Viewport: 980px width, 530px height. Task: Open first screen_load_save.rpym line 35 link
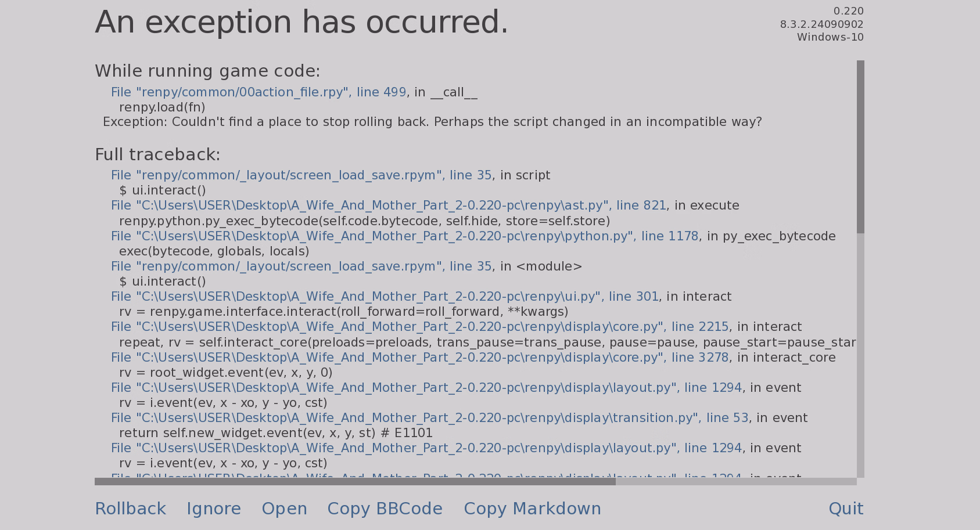[x=301, y=175]
